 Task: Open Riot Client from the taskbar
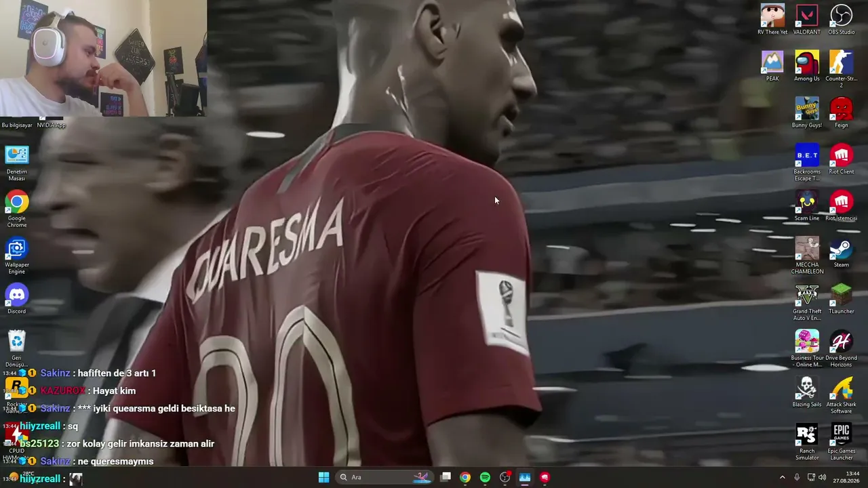pyautogui.click(x=545, y=477)
